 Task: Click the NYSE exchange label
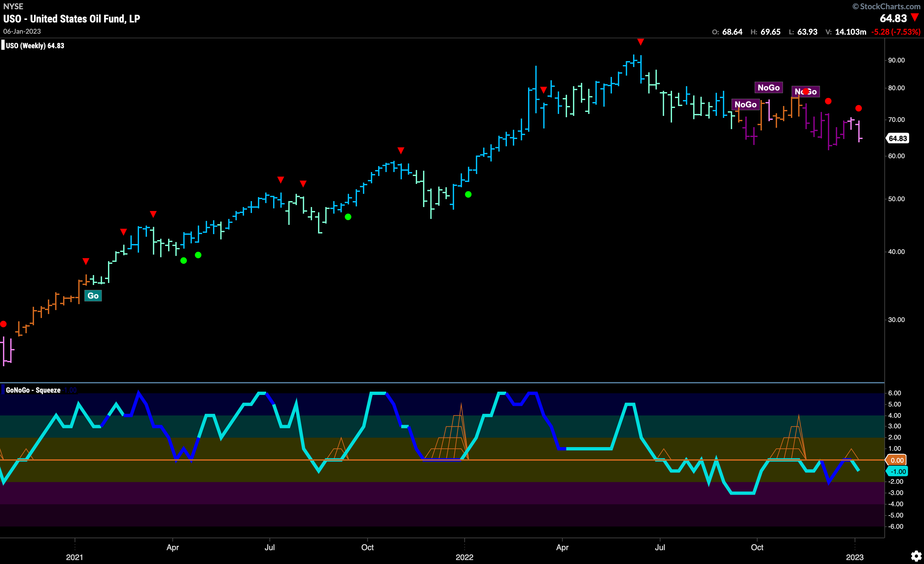pos(13,6)
